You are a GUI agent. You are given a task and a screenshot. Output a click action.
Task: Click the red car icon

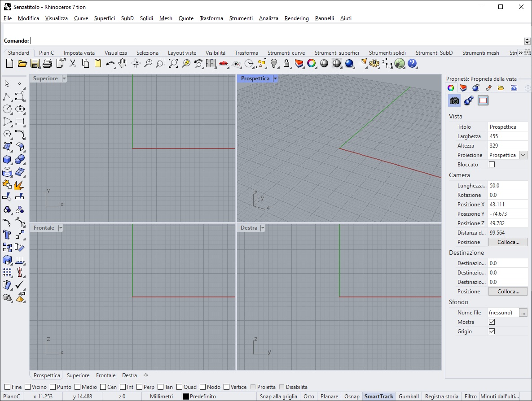pyautogui.click(x=223, y=63)
